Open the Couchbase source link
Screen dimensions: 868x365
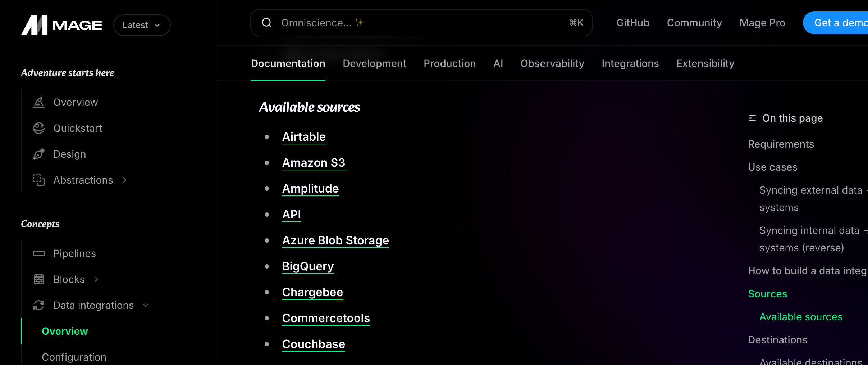pyautogui.click(x=314, y=344)
